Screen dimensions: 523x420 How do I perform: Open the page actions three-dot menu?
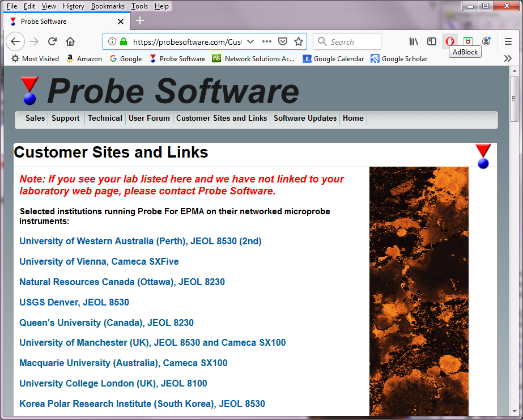point(267,41)
